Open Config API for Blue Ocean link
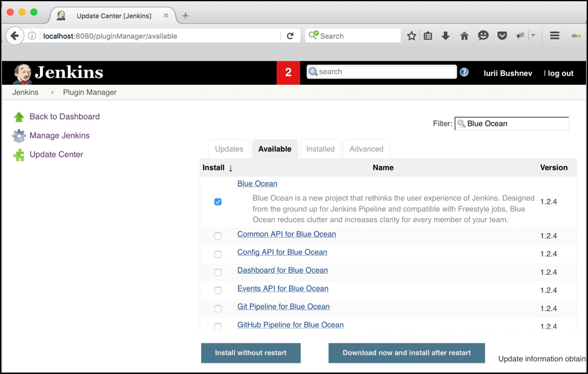Screen dimensions: 588x374 click(282, 252)
